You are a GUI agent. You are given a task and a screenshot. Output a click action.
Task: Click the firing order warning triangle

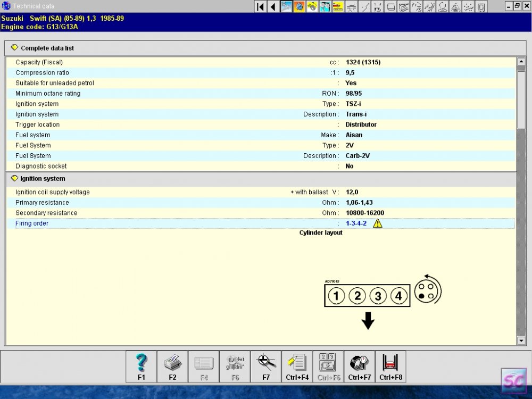[378, 223]
